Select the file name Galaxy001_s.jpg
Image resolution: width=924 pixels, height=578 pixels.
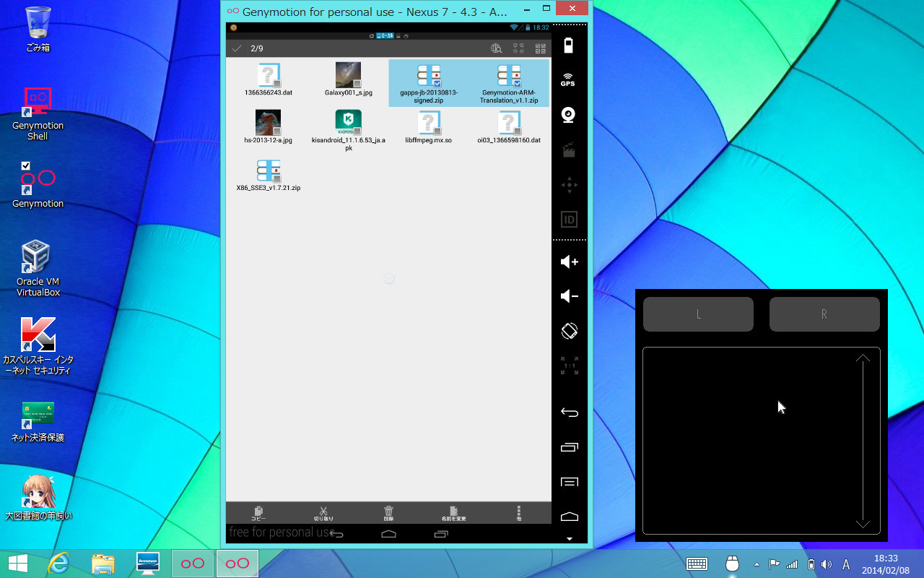point(348,92)
